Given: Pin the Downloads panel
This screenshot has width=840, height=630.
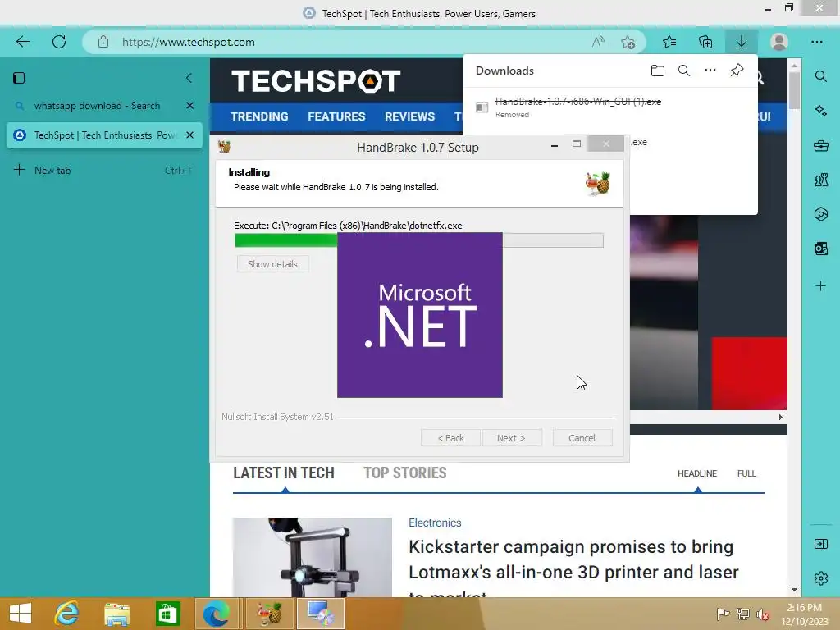Looking at the screenshot, I should 737,71.
